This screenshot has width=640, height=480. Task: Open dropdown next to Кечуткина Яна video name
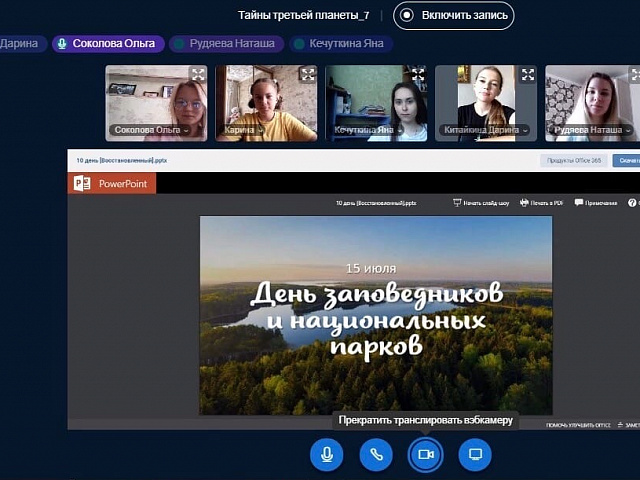[x=400, y=131]
